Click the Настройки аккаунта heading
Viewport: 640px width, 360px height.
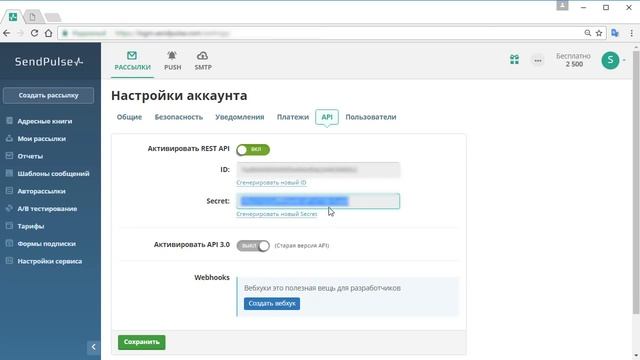click(x=179, y=96)
